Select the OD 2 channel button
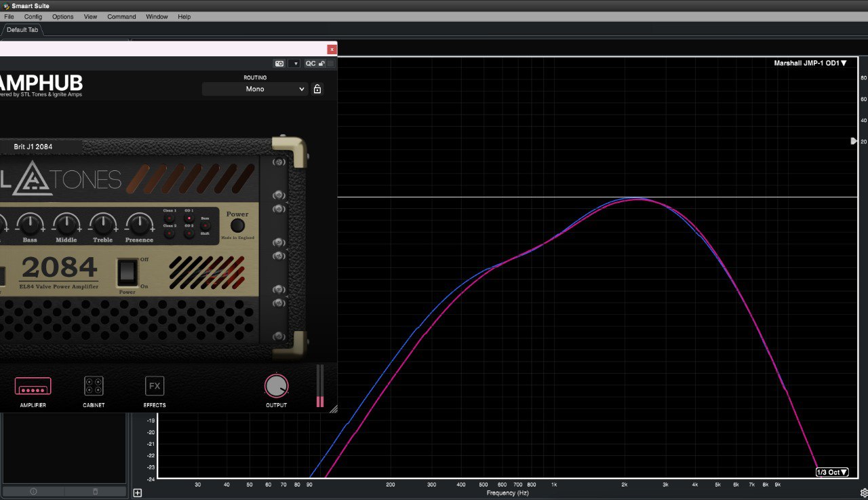The width and height of the screenshot is (868, 500). pos(189,234)
